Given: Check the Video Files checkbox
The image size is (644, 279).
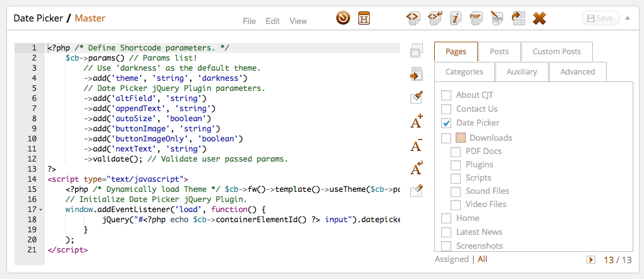Looking at the screenshot, I should (x=456, y=205).
